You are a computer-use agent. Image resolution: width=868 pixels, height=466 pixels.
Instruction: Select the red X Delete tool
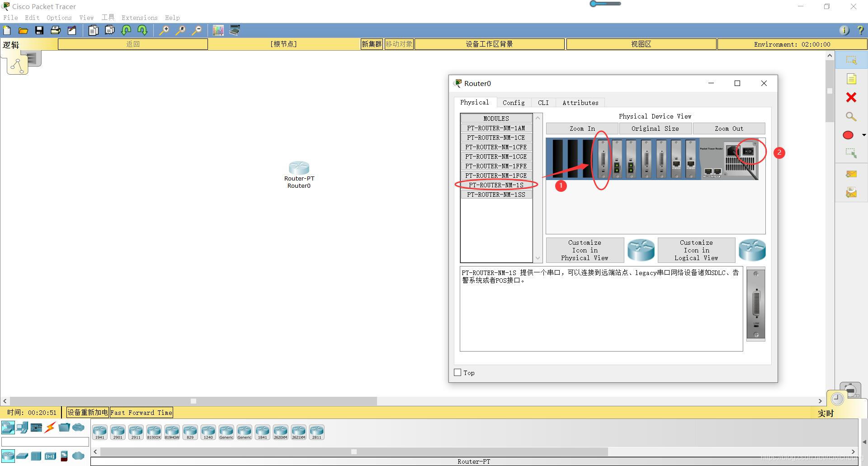(851, 97)
